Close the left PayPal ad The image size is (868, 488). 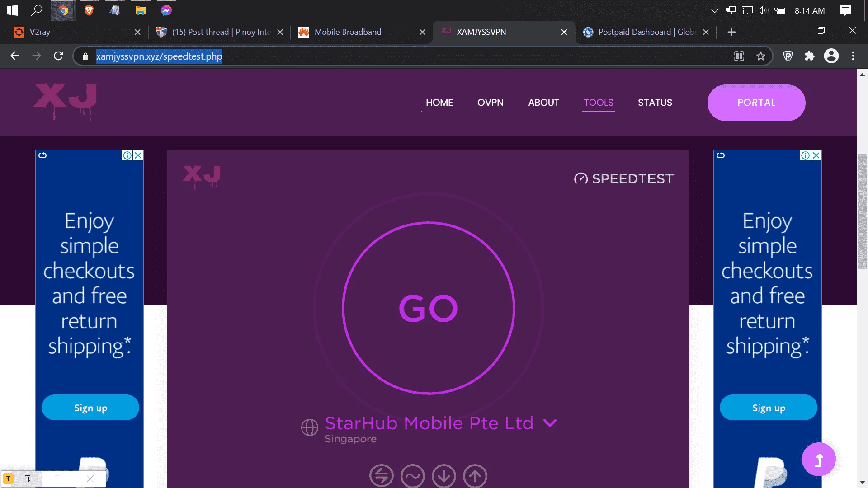coord(138,155)
